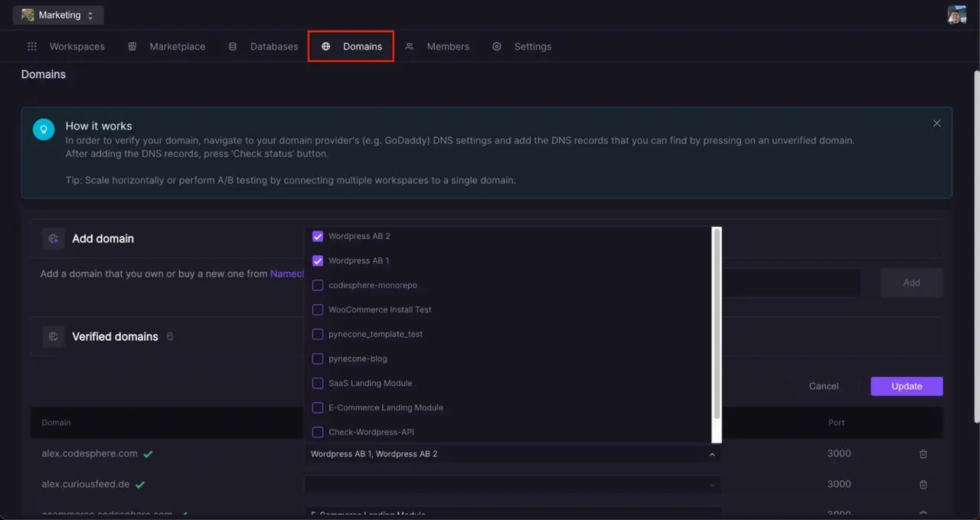Image resolution: width=980 pixels, height=520 pixels.
Task: Open the user profile avatar
Action: (956, 15)
